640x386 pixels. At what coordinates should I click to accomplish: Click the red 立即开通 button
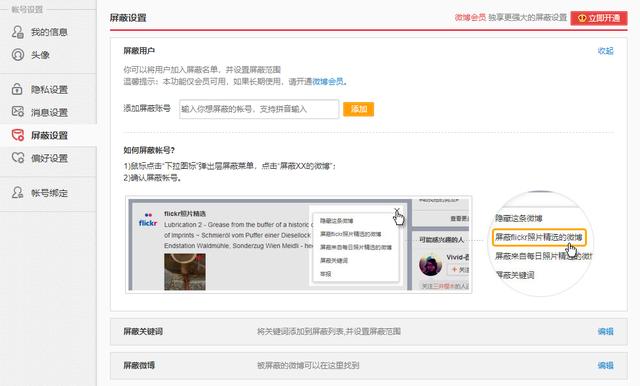click(x=599, y=18)
